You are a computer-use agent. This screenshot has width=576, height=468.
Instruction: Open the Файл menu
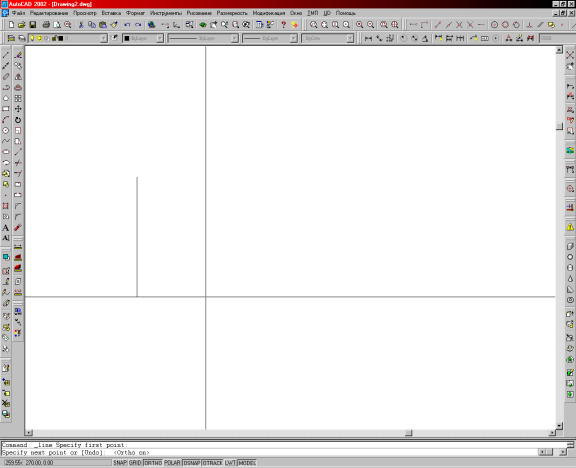click(18, 13)
